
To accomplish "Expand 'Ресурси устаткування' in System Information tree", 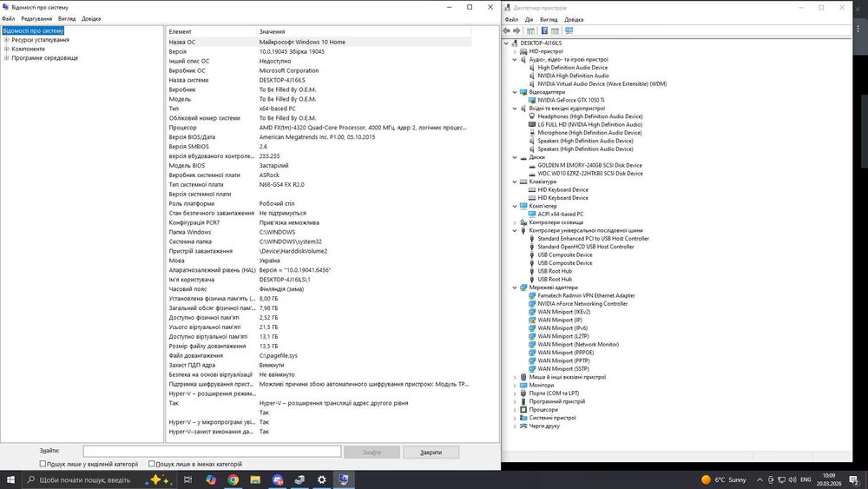I will (7, 40).
